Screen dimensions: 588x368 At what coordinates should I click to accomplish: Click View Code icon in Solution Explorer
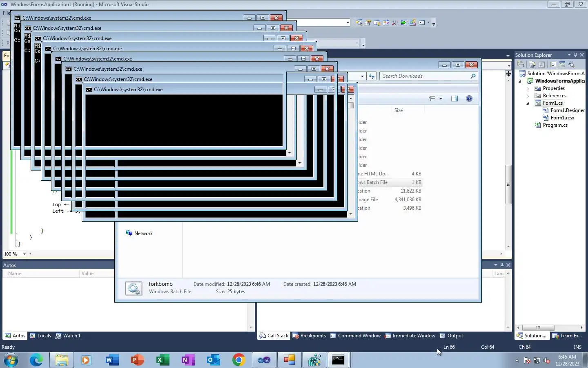[553, 64]
